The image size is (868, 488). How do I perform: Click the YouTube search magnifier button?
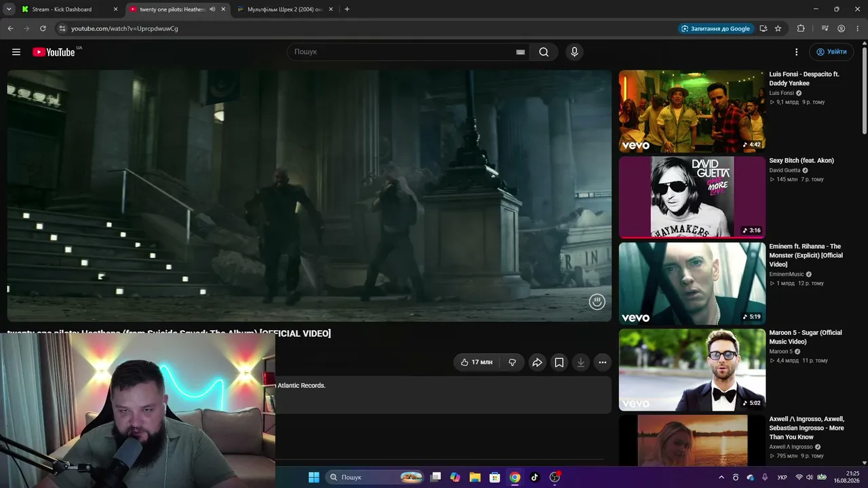(x=544, y=52)
